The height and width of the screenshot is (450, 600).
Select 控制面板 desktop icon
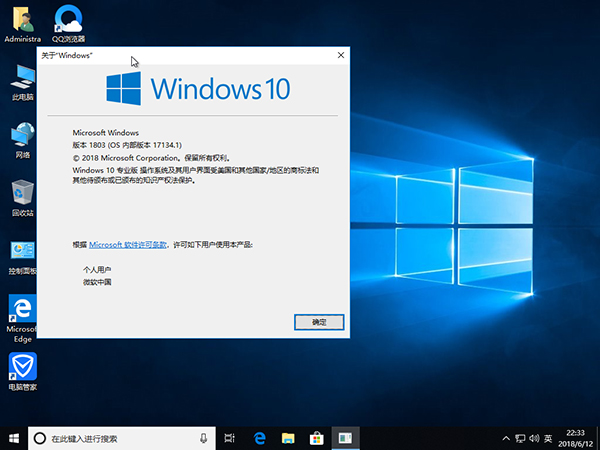23,258
